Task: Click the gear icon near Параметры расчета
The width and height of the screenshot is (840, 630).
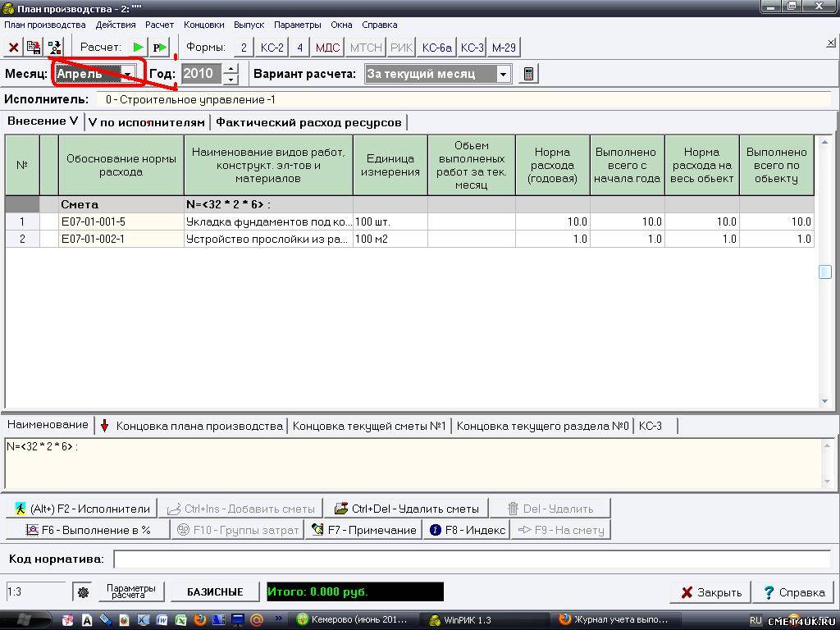Action: pos(82,592)
